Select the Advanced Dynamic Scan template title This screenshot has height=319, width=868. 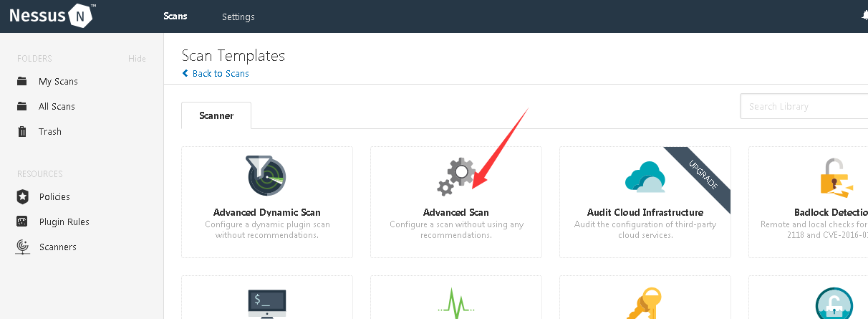[x=267, y=213]
